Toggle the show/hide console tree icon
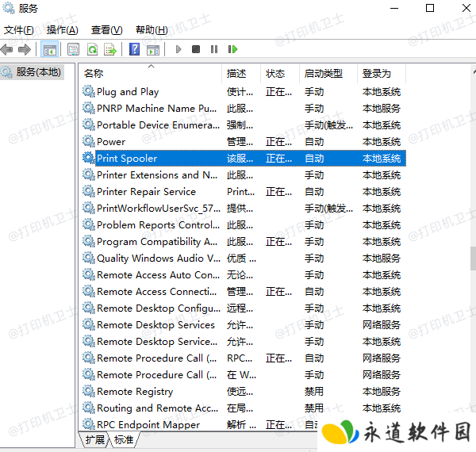Viewport: 476px width, 452px height. tap(49, 49)
